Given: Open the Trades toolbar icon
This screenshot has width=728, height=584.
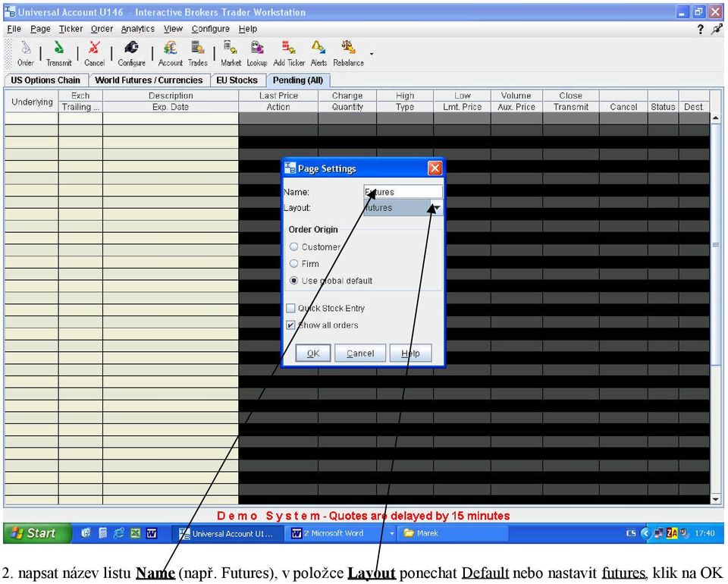Looking at the screenshot, I should (198, 53).
